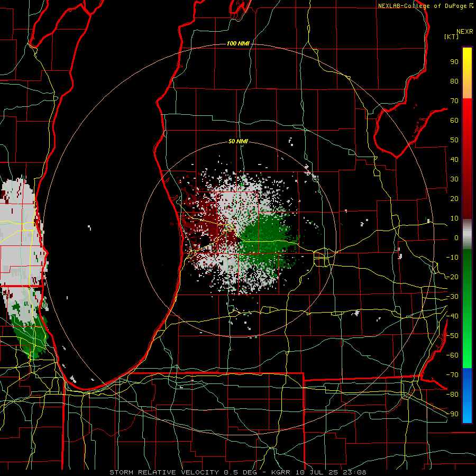Click the 100 NMI range ring label
Viewport: 476px width, 476px height.
(x=238, y=44)
